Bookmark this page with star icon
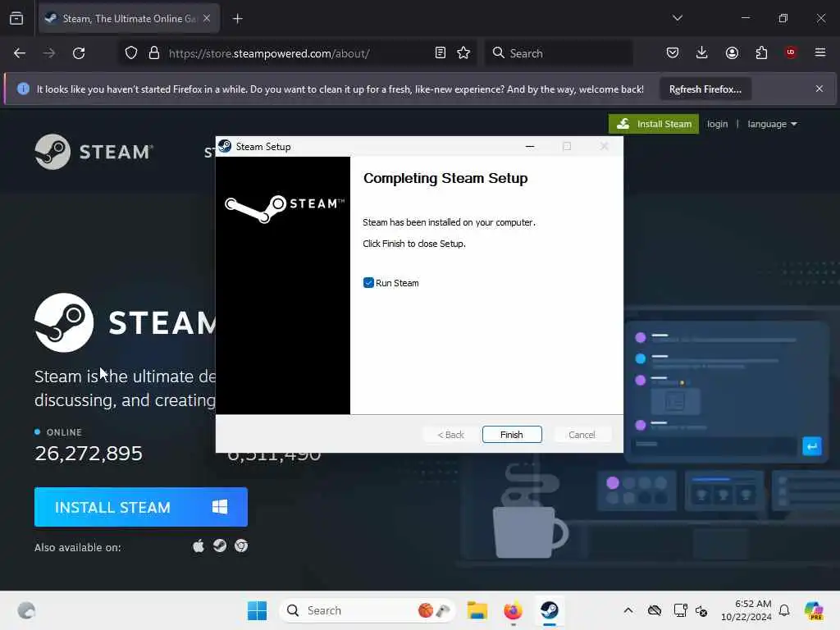The width and height of the screenshot is (840, 630). click(x=463, y=53)
